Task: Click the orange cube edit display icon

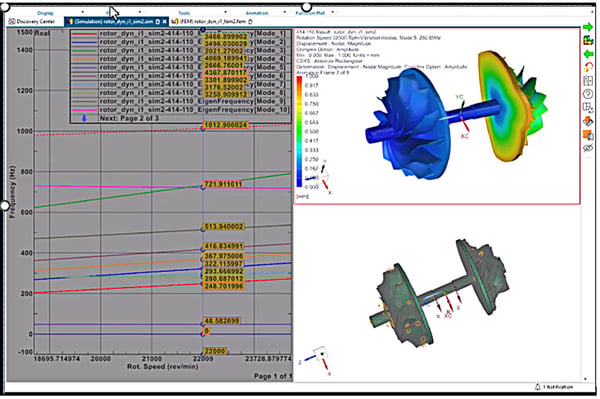Action: pos(588,121)
